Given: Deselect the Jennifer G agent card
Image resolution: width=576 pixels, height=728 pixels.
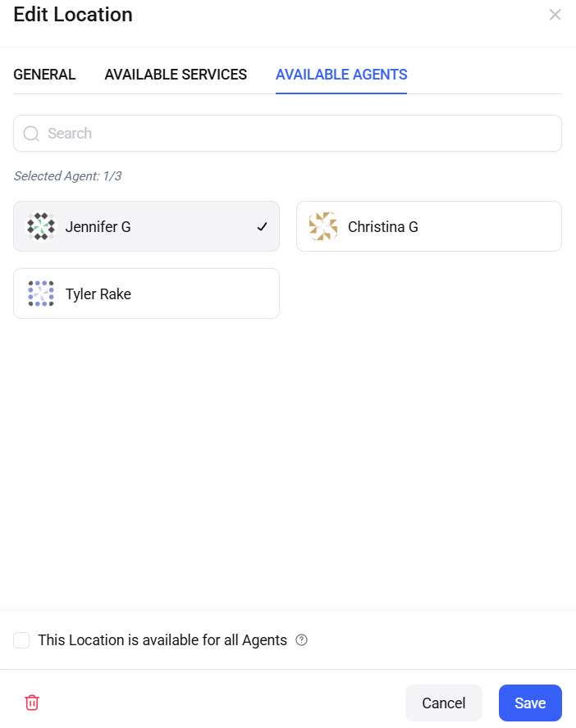Looking at the screenshot, I should 146,226.
